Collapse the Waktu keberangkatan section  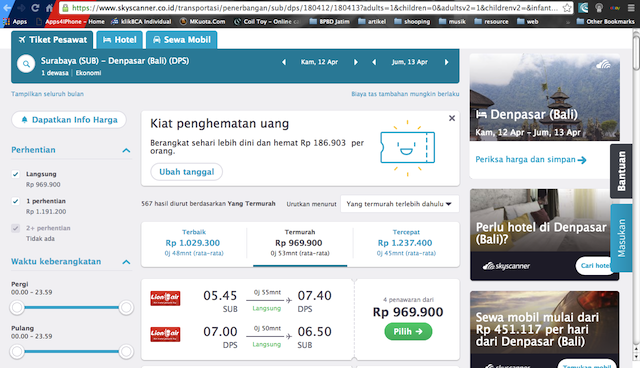tap(126, 262)
